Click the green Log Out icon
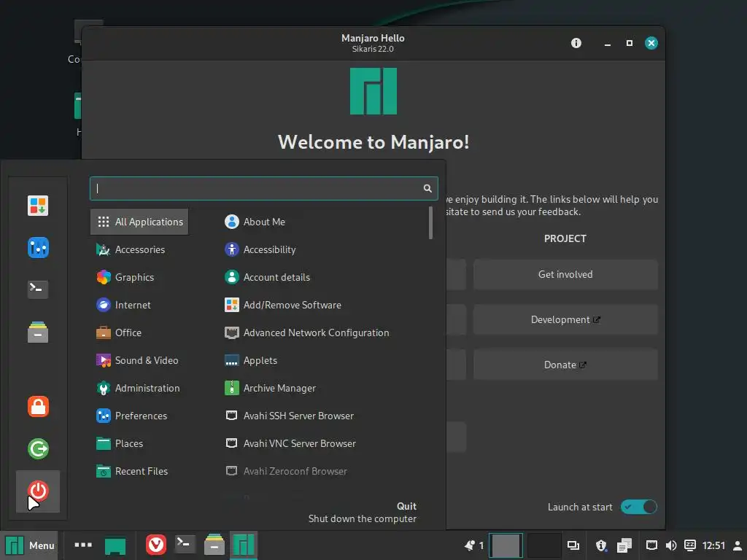Image resolution: width=747 pixels, height=560 pixels. [38, 448]
